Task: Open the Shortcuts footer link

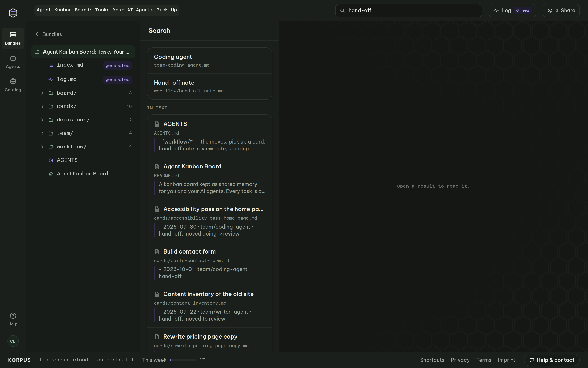Action: point(432,360)
